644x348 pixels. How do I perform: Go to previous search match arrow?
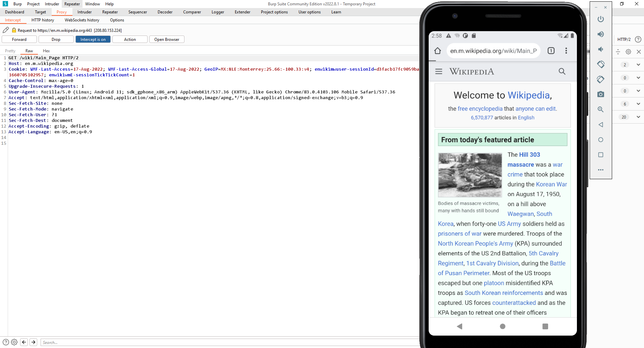point(24,342)
